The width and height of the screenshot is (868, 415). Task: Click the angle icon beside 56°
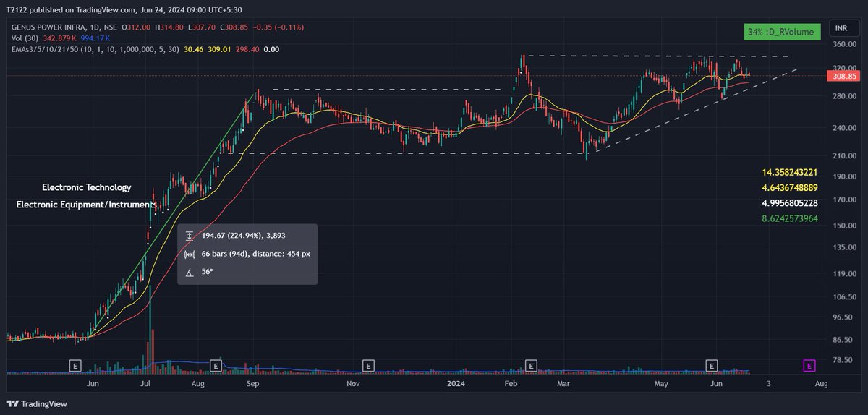[x=190, y=272]
